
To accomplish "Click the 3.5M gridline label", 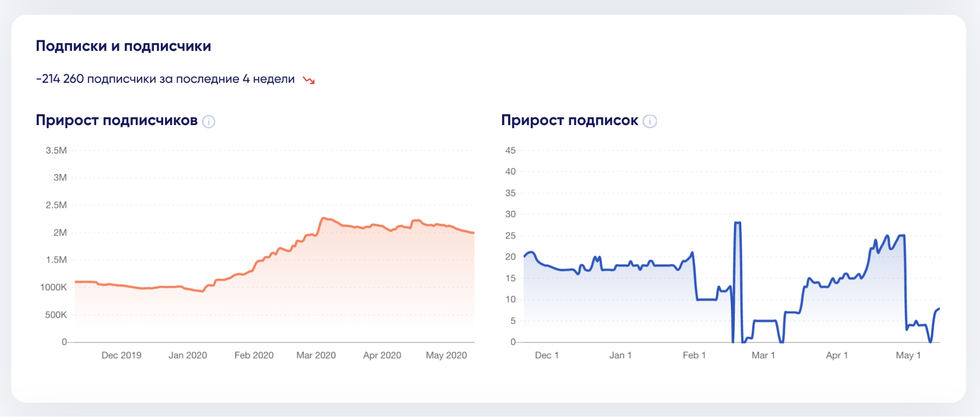I will coord(56,151).
